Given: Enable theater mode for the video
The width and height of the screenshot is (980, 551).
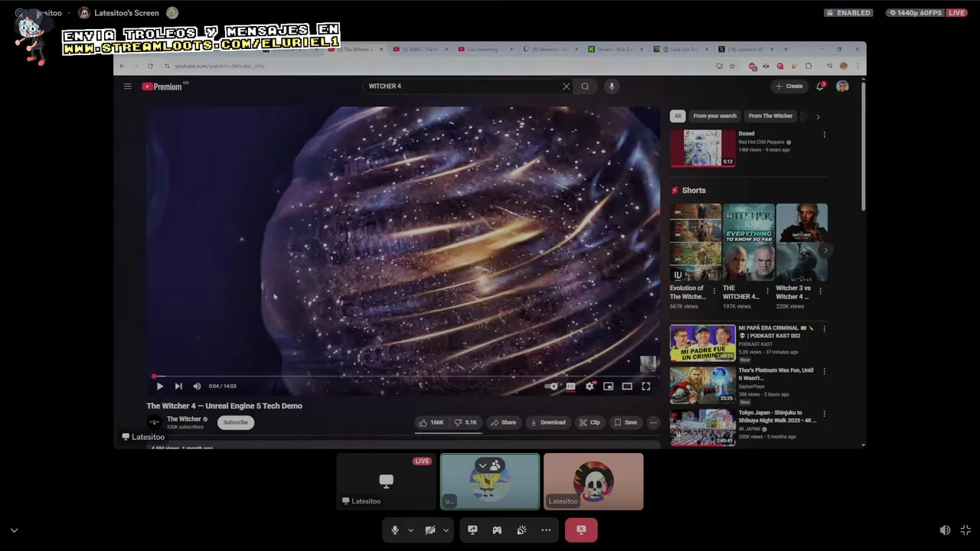Looking at the screenshot, I should [x=627, y=386].
